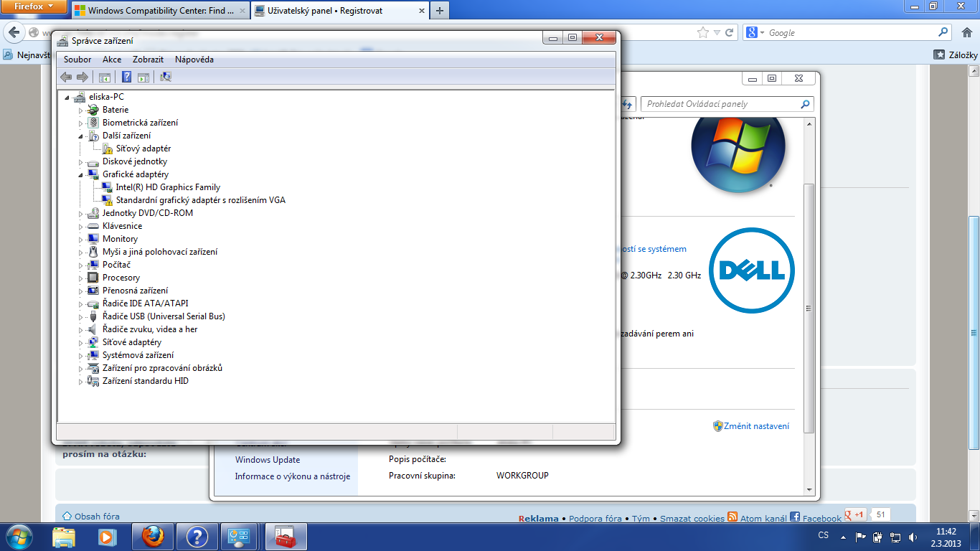This screenshot has width=980, height=551.
Task: Open the Nápověda menu
Action: 194,60
